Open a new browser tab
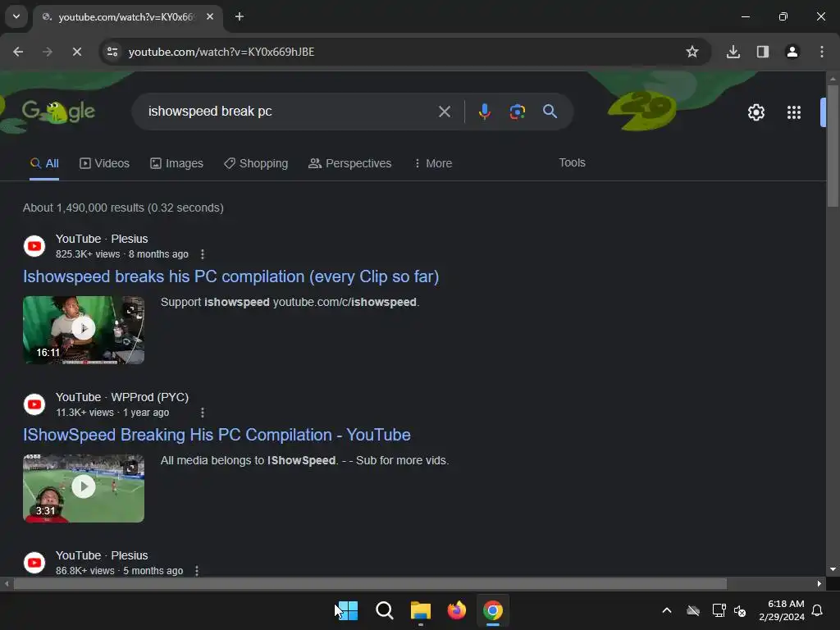The height and width of the screenshot is (630, 840). [x=240, y=16]
